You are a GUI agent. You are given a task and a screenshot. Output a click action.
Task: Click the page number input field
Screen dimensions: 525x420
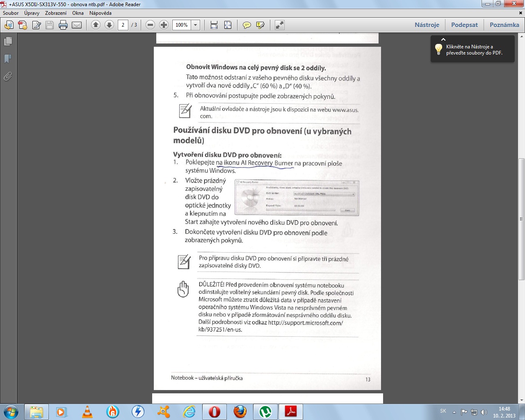pos(123,25)
